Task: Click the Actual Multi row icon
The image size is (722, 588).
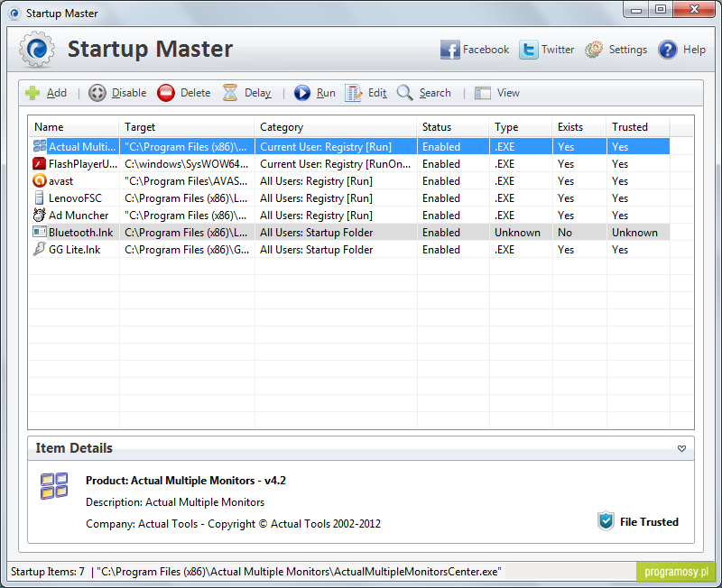Action: [40, 146]
